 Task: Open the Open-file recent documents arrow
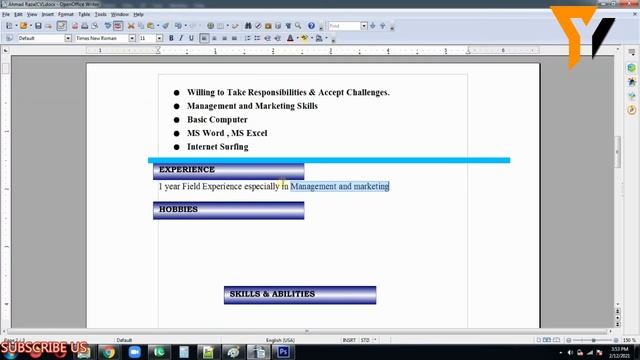pyautogui.click(x=31, y=26)
